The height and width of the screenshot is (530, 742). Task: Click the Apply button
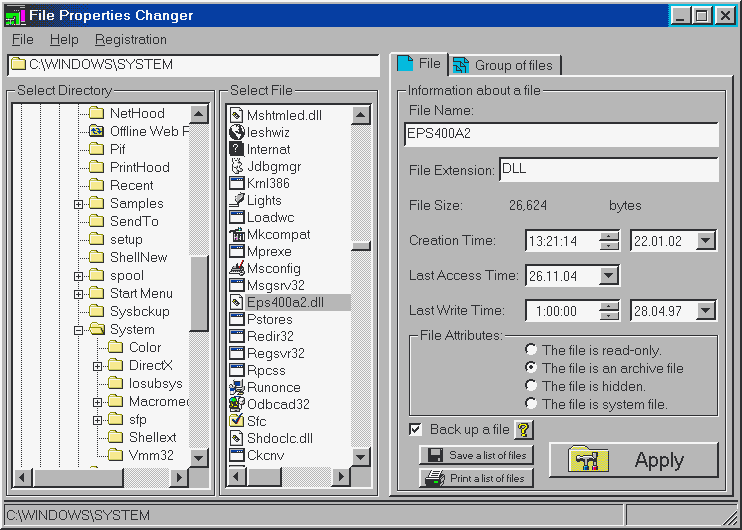634,460
